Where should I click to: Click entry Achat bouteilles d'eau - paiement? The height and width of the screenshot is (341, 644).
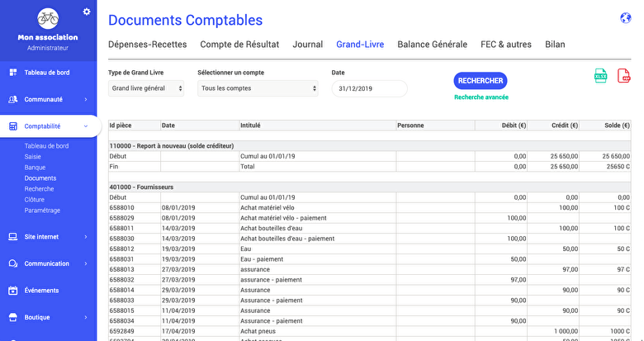click(287, 239)
